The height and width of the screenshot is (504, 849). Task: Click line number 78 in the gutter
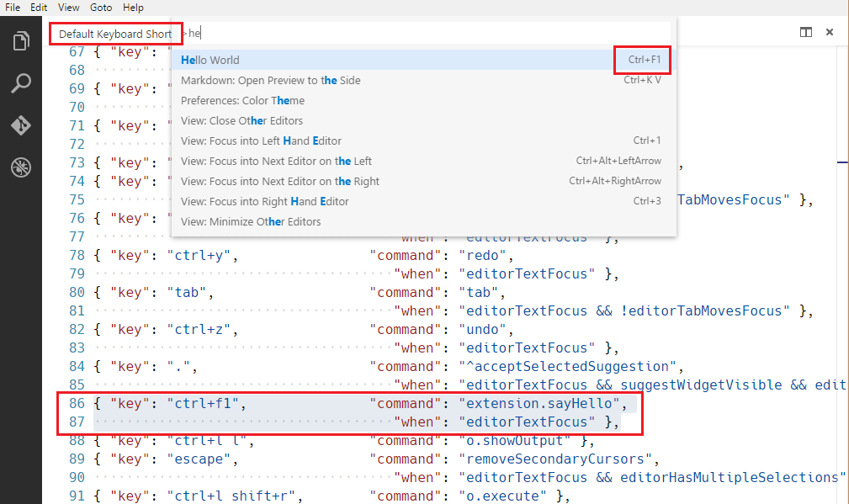77,255
